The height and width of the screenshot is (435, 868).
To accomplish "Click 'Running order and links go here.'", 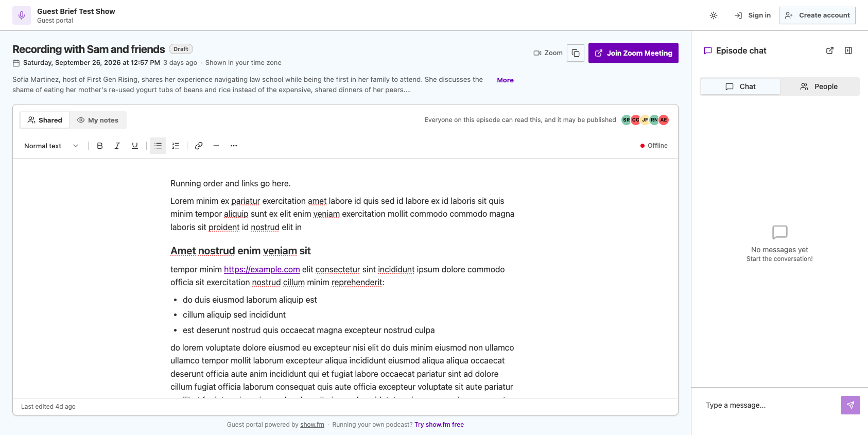I will [231, 183].
